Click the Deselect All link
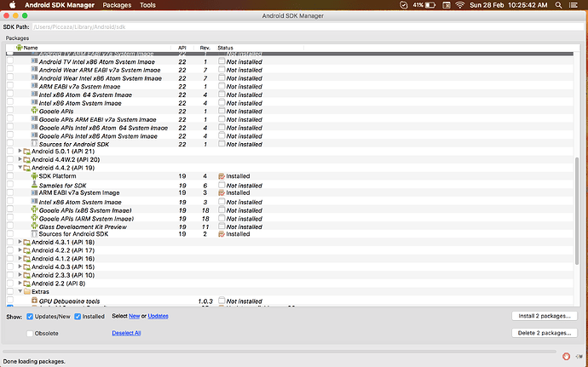588x367 pixels. point(126,333)
